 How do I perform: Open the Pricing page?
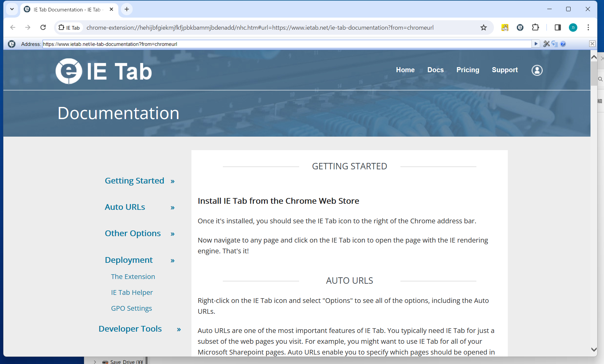coord(468,70)
